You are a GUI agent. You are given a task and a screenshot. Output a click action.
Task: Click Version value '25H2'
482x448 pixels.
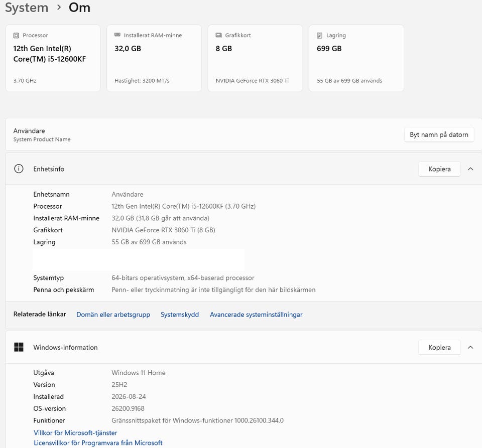point(119,385)
